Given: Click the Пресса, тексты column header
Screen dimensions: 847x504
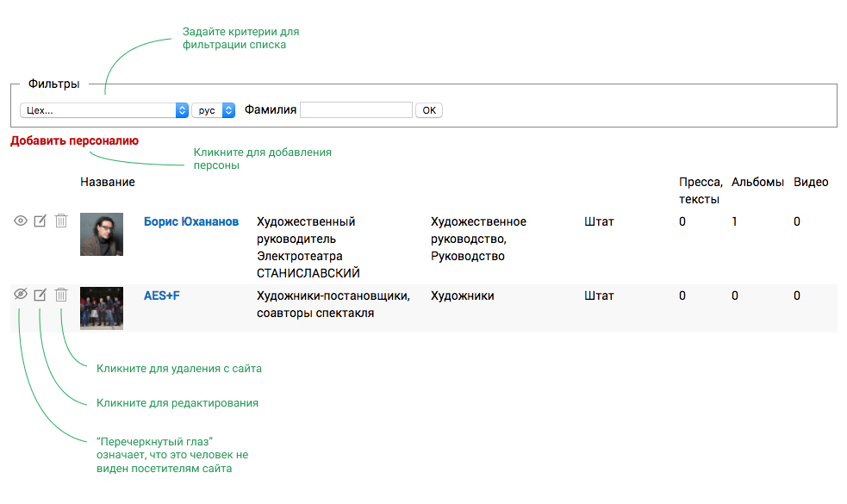Looking at the screenshot, I should point(700,190).
